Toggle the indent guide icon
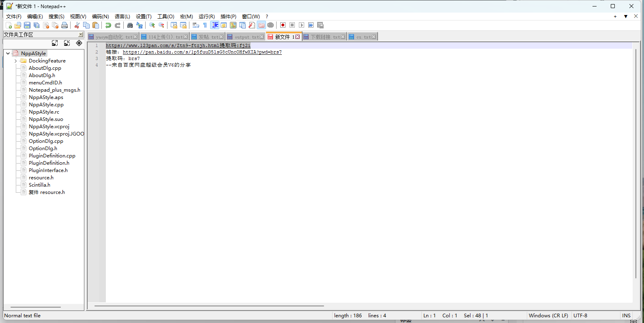 (215, 25)
